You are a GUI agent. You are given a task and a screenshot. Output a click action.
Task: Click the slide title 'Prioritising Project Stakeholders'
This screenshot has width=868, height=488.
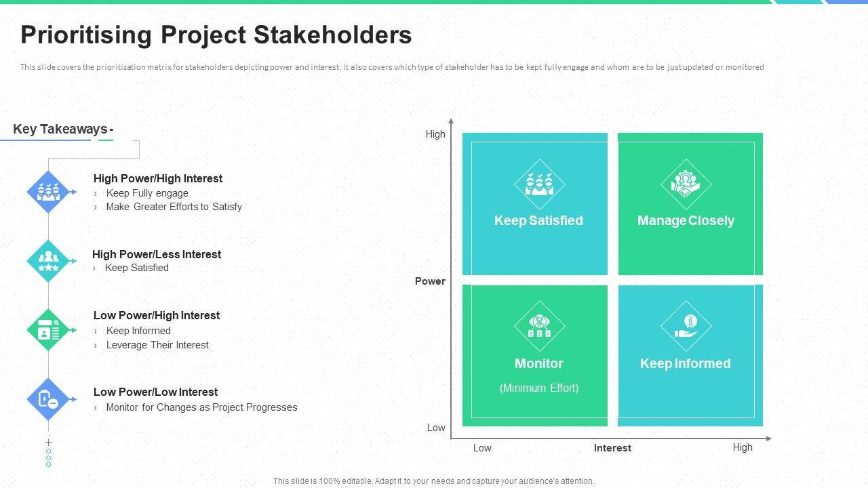pos(216,35)
